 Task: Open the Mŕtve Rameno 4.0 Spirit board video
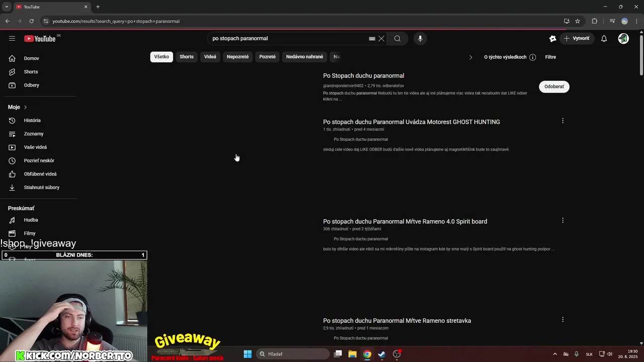point(405,222)
